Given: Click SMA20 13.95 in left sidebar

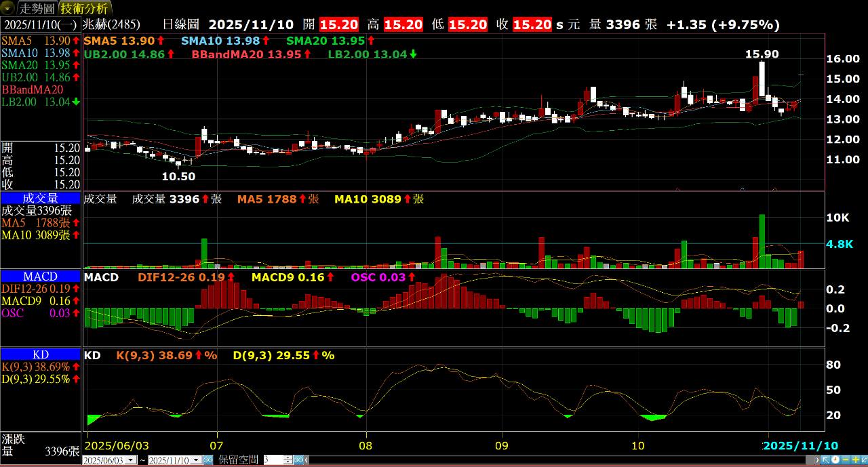Looking at the screenshot, I should [41, 65].
